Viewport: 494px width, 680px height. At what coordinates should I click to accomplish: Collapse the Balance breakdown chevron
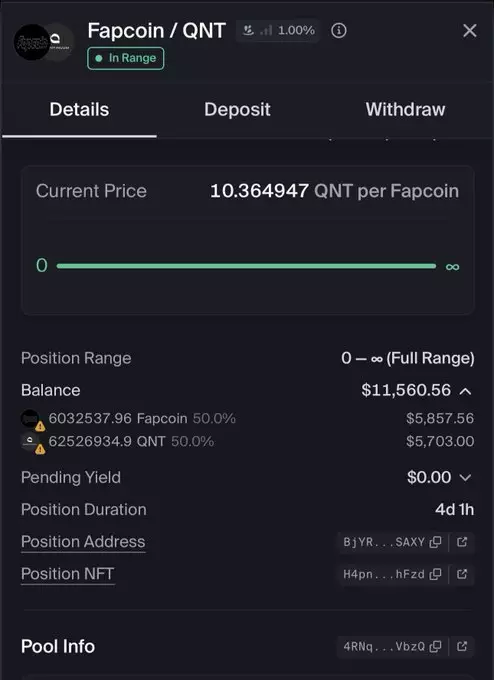coord(465,391)
